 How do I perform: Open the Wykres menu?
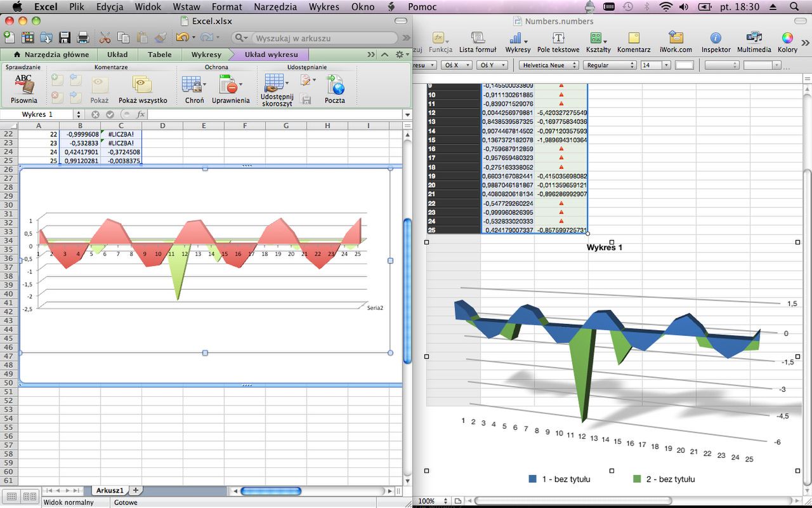(x=324, y=7)
